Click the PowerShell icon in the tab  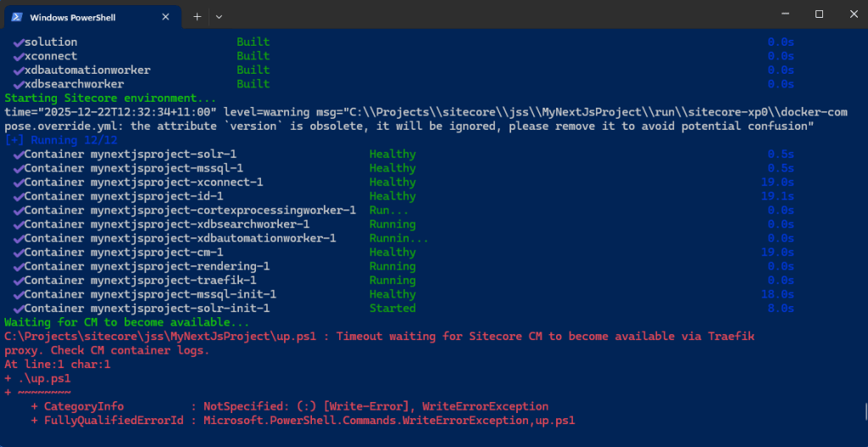pos(17,16)
